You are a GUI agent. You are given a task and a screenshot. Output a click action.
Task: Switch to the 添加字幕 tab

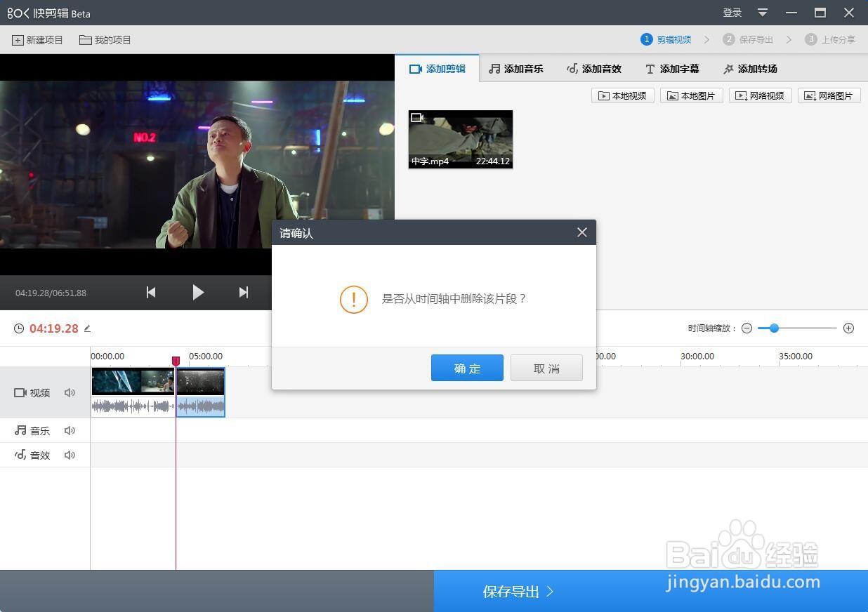click(x=672, y=69)
